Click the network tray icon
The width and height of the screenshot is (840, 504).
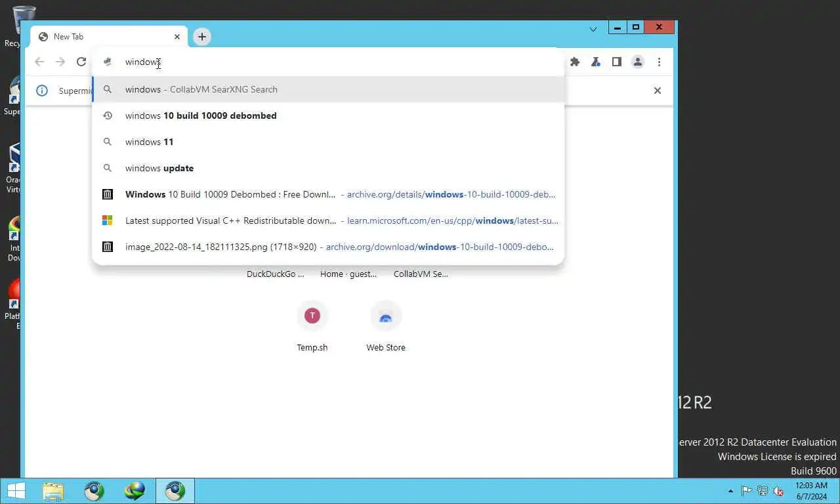763,491
